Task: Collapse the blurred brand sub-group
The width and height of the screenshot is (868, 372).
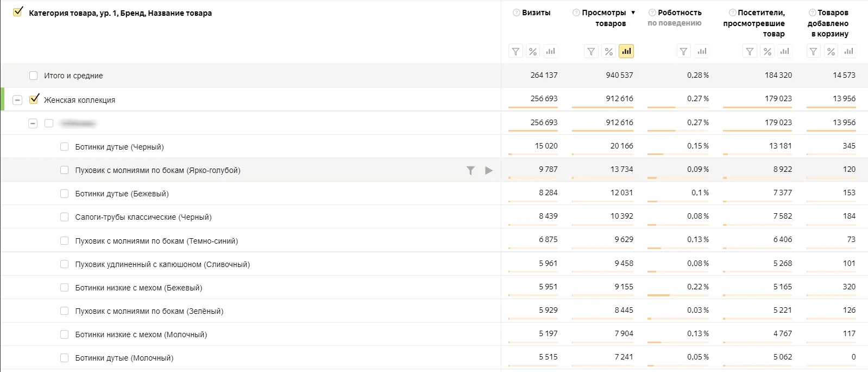Action: 33,123
